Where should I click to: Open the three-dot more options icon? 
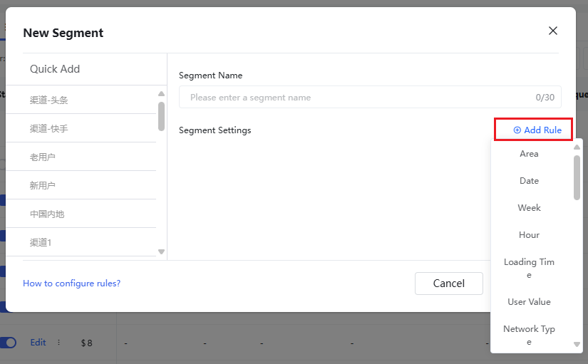tap(58, 343)
